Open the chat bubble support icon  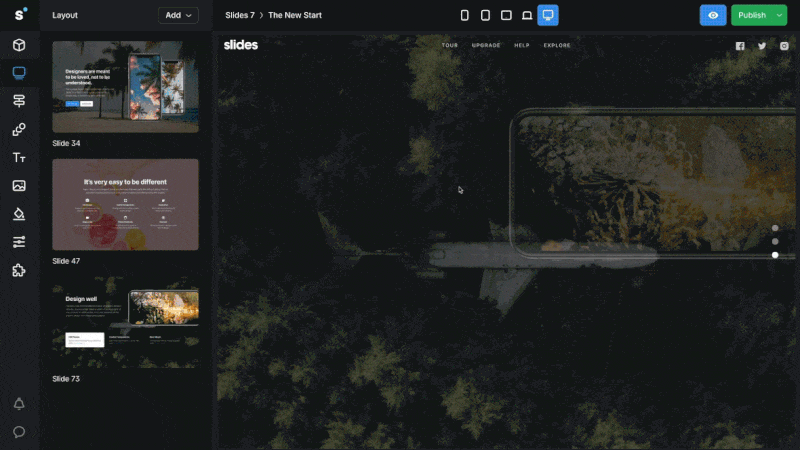coord(19,432)
